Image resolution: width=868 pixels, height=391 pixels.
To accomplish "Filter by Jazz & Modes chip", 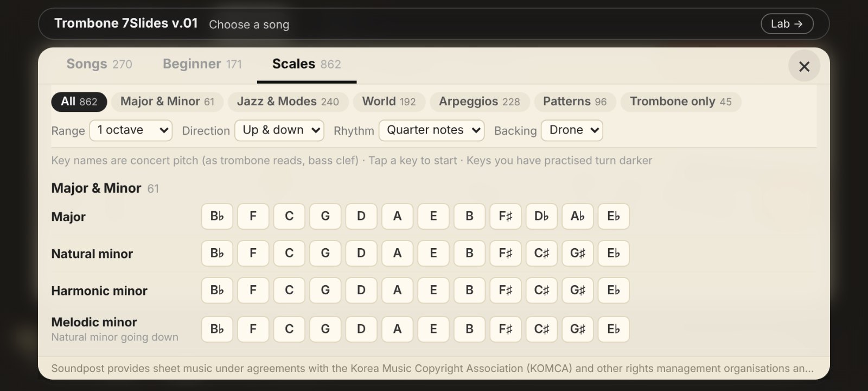I will click(x=288, y=102).
